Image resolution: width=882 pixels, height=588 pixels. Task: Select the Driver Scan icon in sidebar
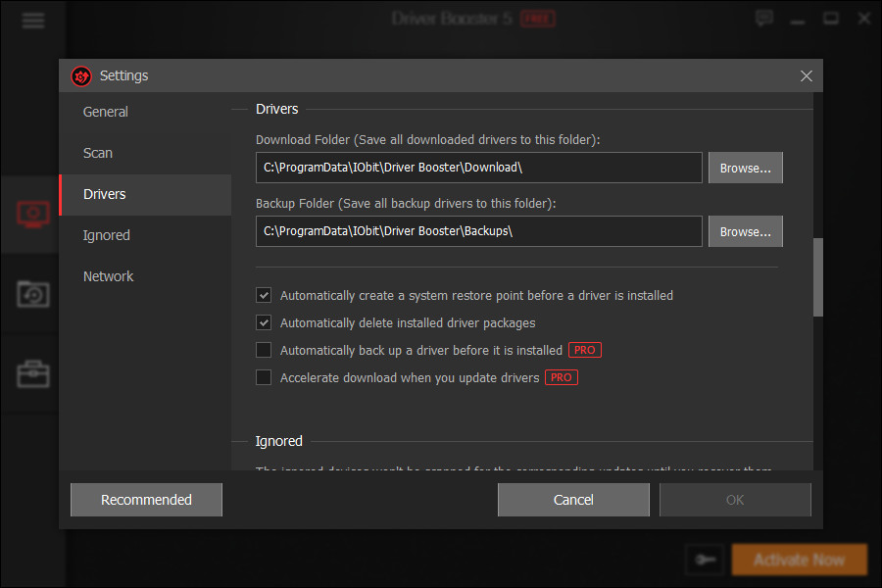coord(32,214)
